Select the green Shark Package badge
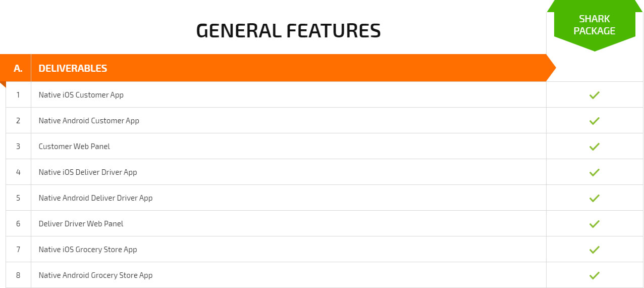Viewport: 644px width, 288px height. [x=595, y=25]
